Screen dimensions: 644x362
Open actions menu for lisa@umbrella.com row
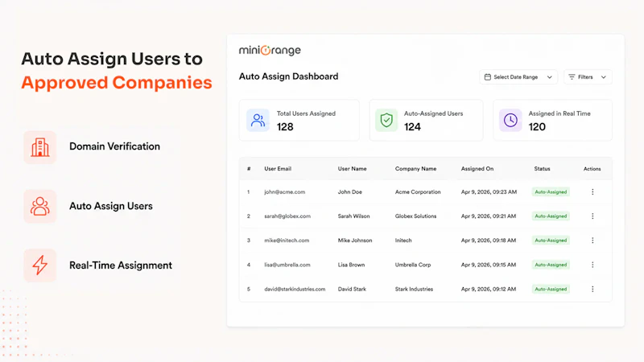click(x=592, y=265)
